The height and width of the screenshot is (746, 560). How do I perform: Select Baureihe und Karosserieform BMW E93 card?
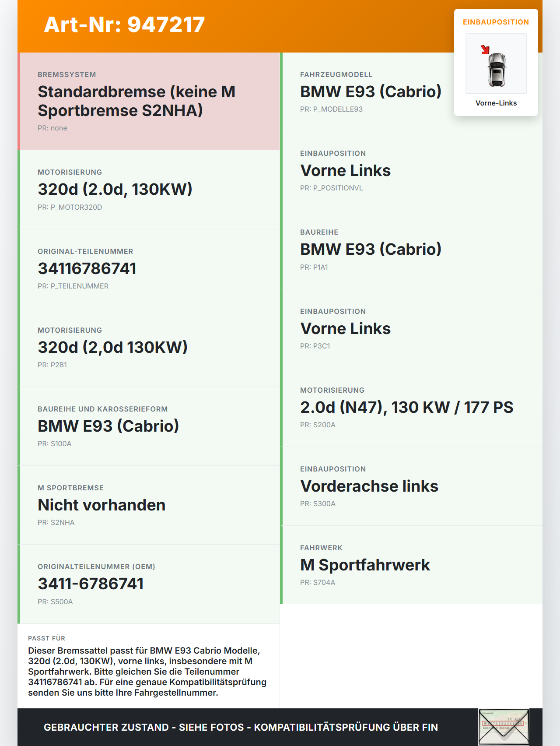[x=149, y=426]
